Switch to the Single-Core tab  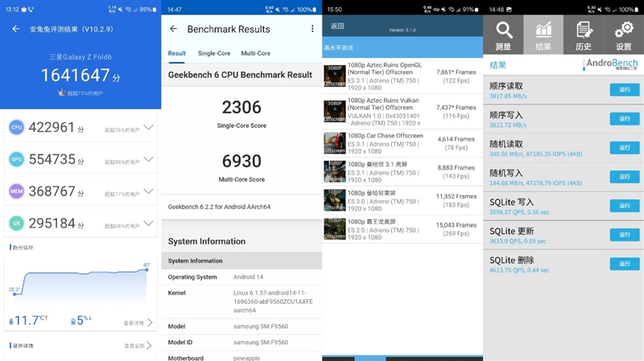click(213, 53)
